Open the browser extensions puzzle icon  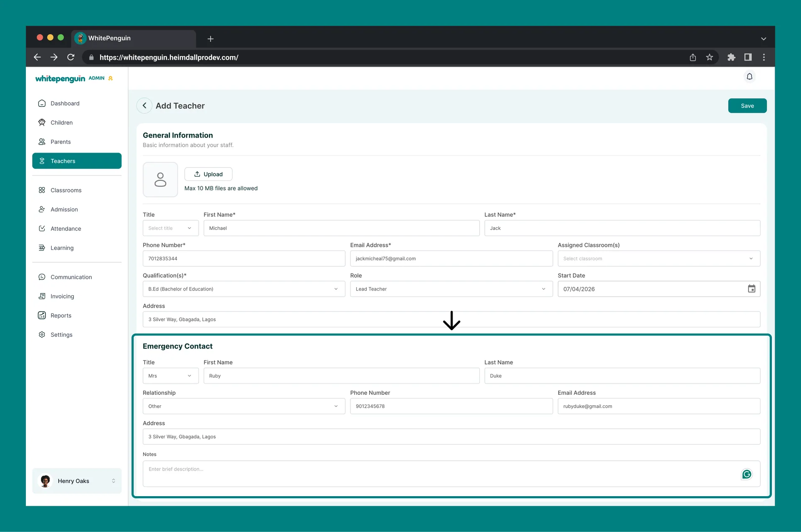point(731,57)
